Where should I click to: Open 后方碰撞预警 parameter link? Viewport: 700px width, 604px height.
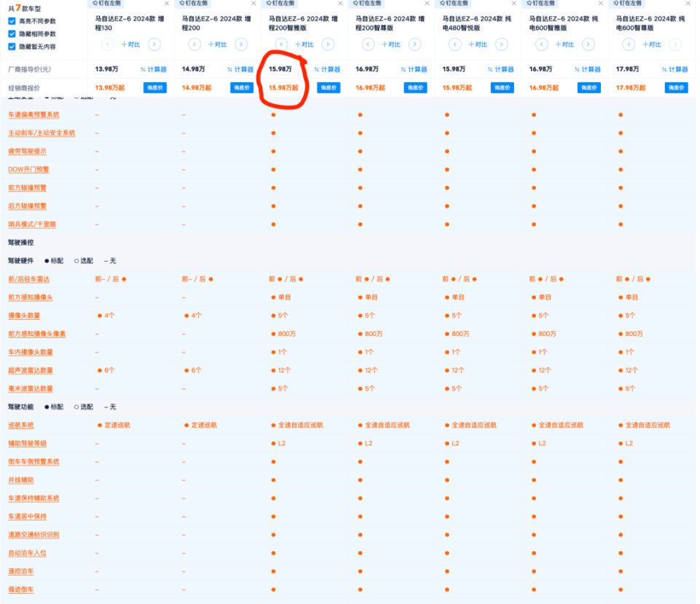(27, 206)
